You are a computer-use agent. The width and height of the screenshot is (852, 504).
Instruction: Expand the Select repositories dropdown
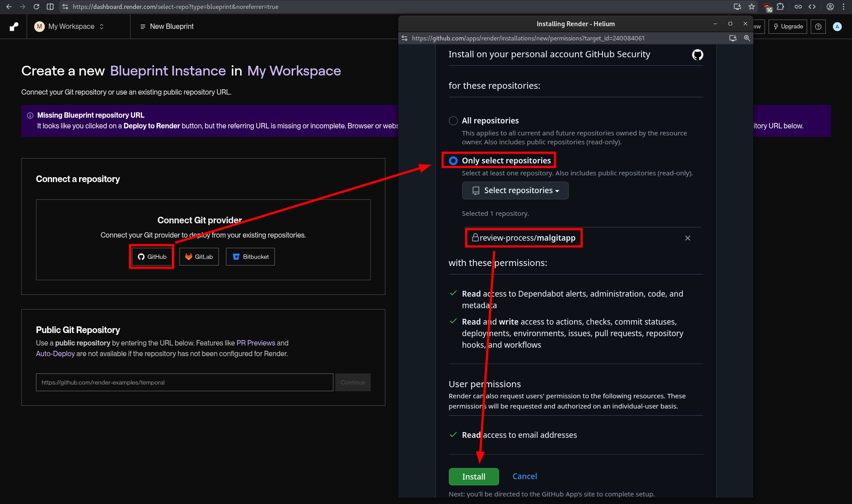[x=515, y=190]
